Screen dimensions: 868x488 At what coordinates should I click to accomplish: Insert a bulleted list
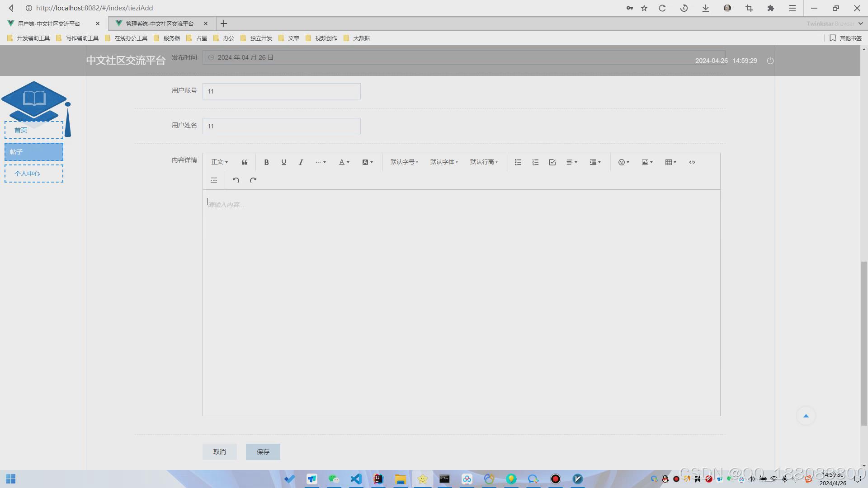[x=518, y=162]
